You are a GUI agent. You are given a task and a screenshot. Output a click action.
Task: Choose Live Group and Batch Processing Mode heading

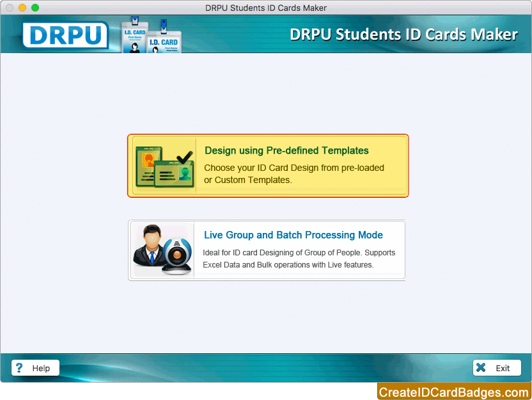pyautogui.click(x=293, y=235)
